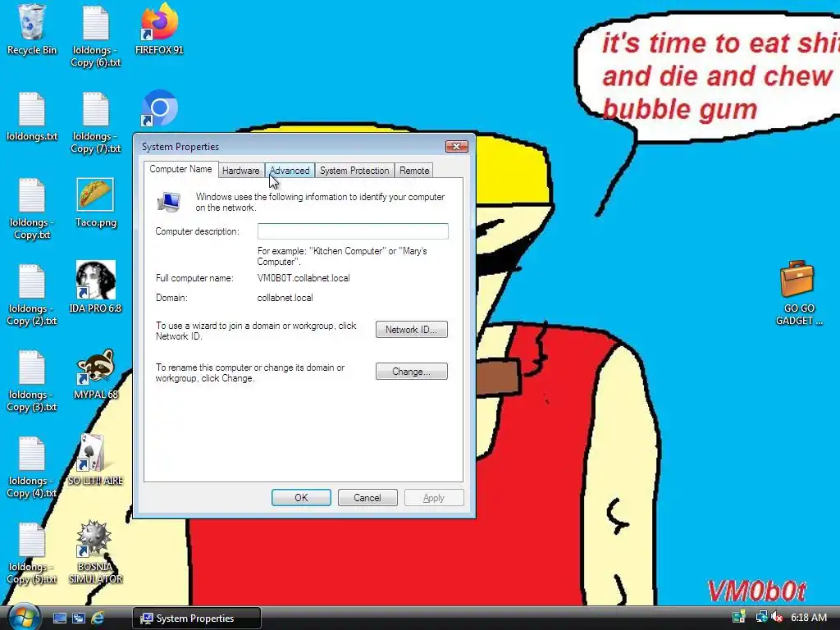
Task: Launch Internet Explorer from quick launch
Action: (x=98, y=619)
